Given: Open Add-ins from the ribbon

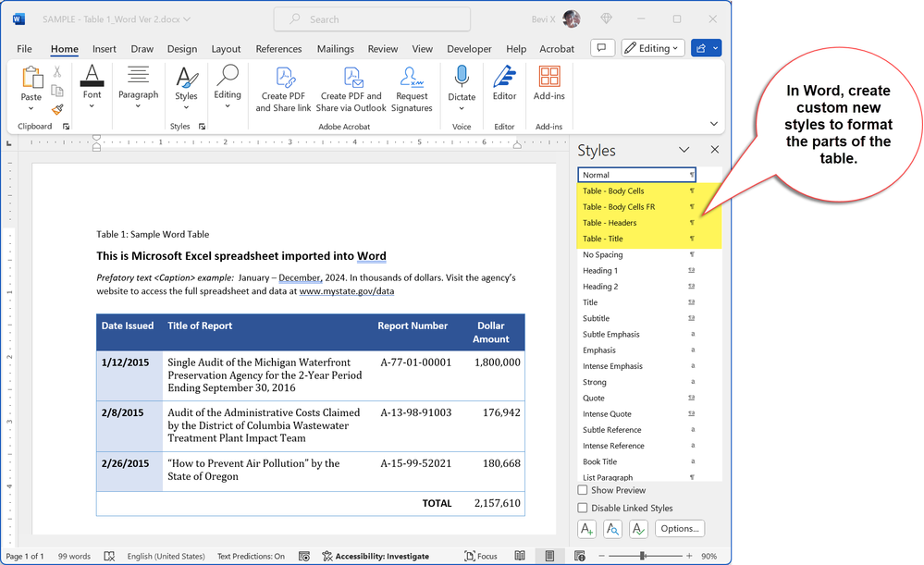Looking at the screenshot, I should (x=549, y=83).
